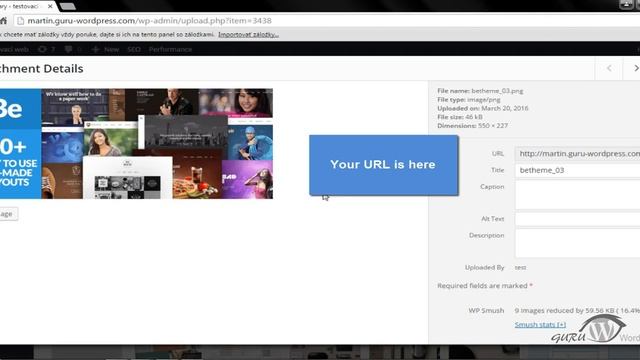Click the Dimensions 550 × 227 text
This screenshot has width=640, height=360.
coord(473,126)
